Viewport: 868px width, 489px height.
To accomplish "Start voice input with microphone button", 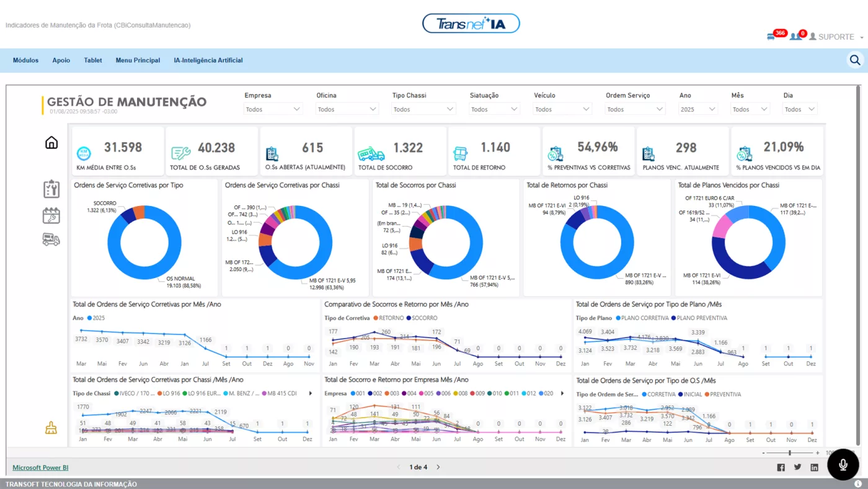I will click(x=843, y=464).
